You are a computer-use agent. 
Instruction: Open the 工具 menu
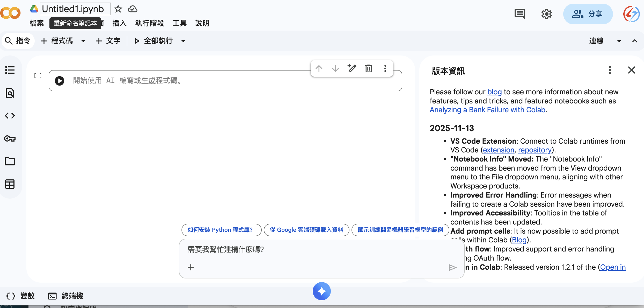coord(179,23)
